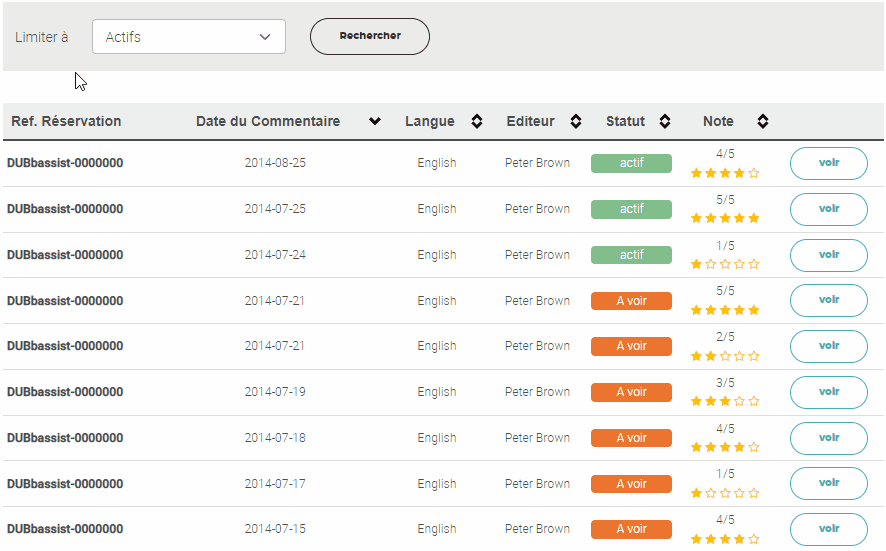Open voir for the 2014-07-25 comment
This screenshot has height=551, width=886.
click(828, 209)
